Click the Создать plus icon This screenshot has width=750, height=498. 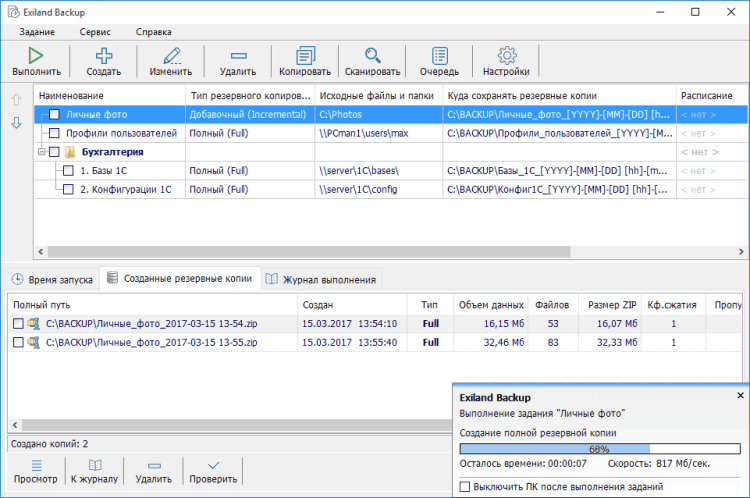coord(103,56)
